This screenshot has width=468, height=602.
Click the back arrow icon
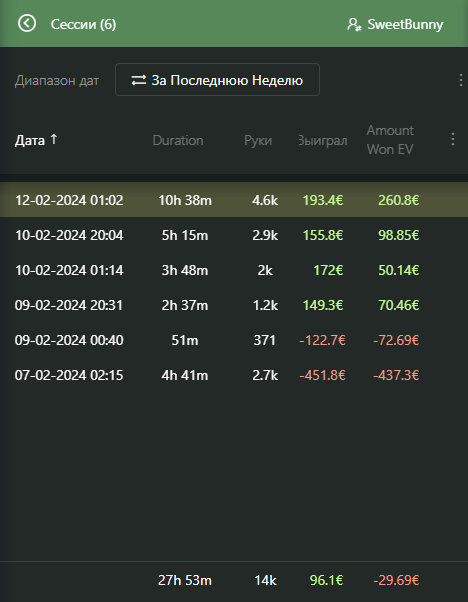click(27, 23)
